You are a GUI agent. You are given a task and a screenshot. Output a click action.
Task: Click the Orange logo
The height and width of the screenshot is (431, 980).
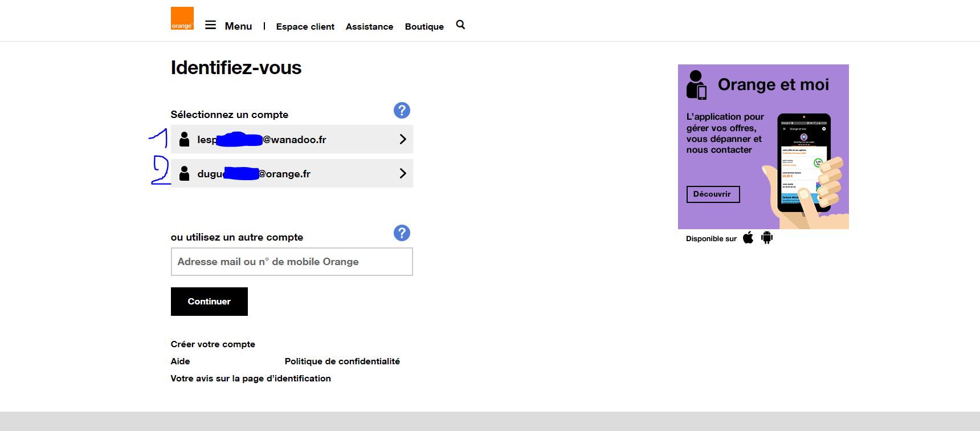pyautogui.click(x=182, y=18)
